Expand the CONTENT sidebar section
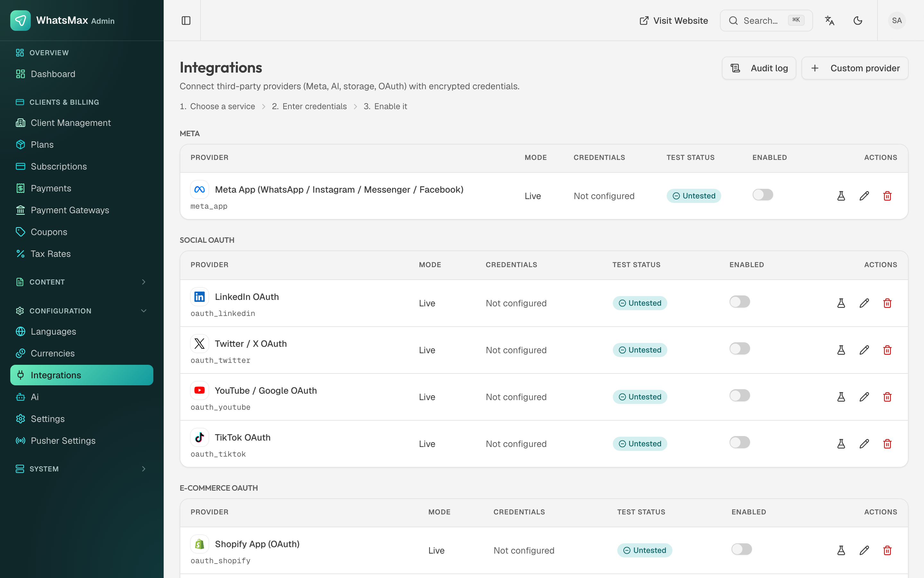This screenshot has width=924, height=578. (82, 282)
